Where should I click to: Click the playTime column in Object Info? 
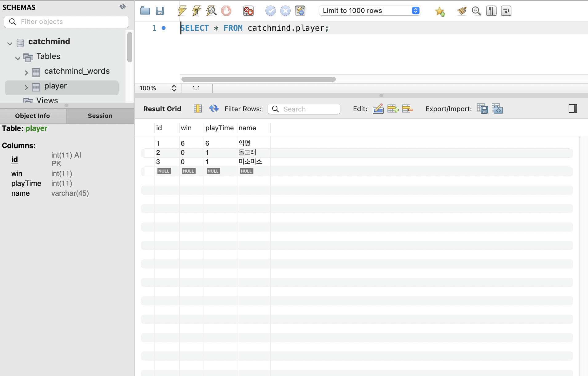26,183
